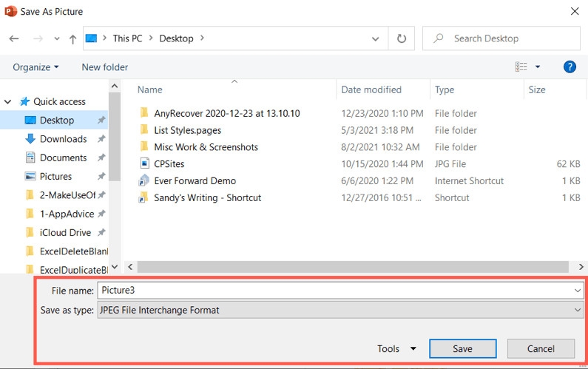
Task: Open the view options dropdown arrow
Action: pyautogui.click(x=538, y=67)
